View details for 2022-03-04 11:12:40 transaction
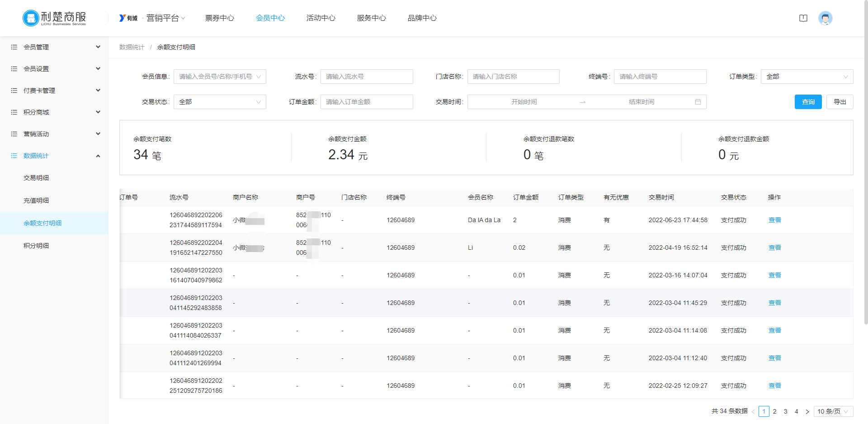 (x=775, y=358)
